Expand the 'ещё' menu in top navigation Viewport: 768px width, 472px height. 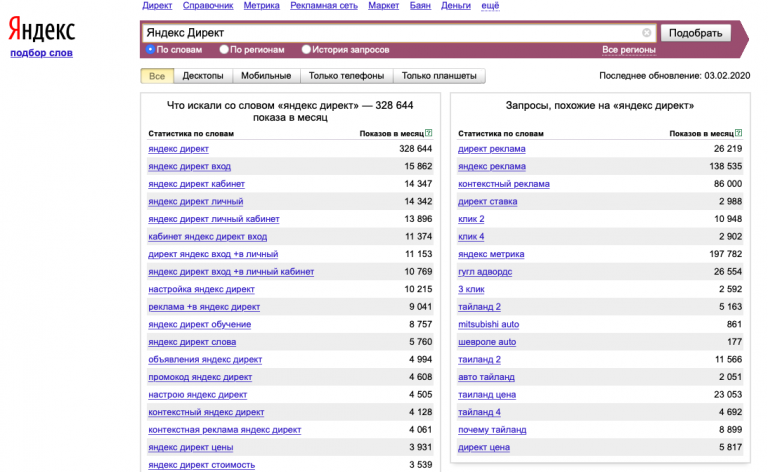pos(490,5)
